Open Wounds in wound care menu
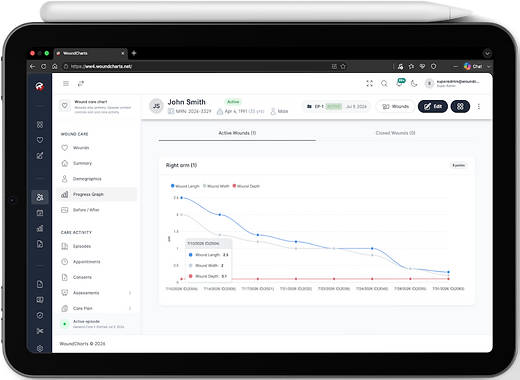 [x=97, y=148]
